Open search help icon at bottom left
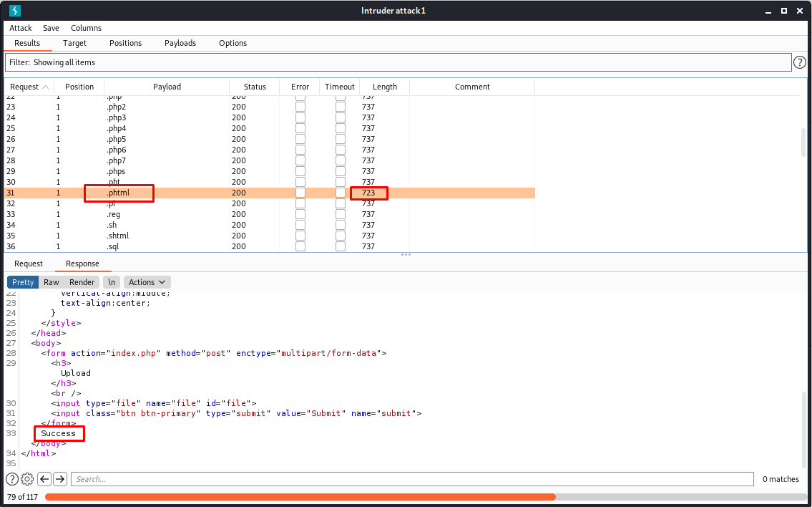This screenshot has width=812, height=507. click(x=12, y=479)
